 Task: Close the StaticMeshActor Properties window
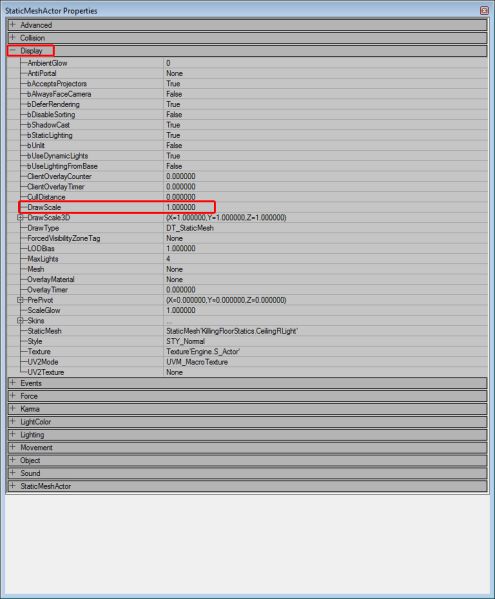pos(484,11)
